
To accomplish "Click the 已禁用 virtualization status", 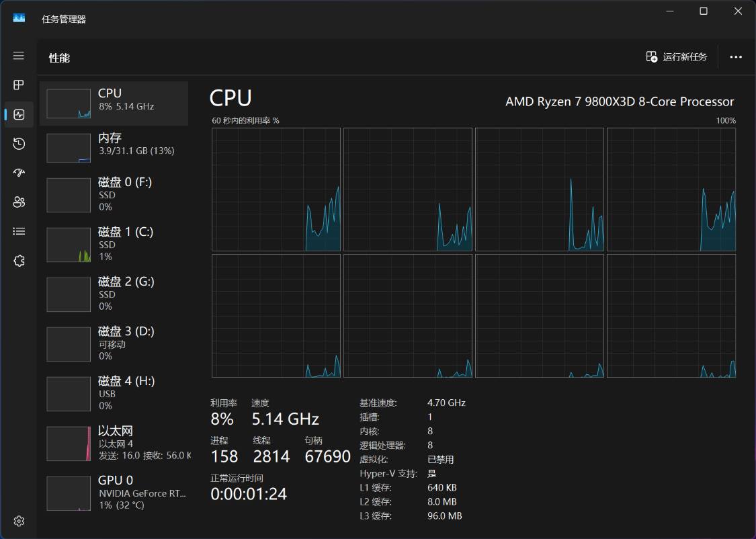I will pyautogui.click(x=441, y=460).
